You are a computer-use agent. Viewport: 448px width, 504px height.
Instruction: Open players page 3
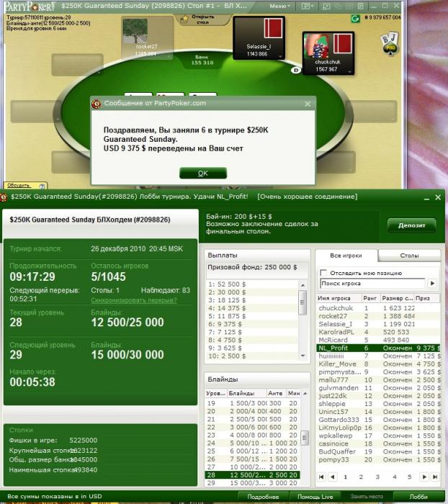[x=377, y=477]
